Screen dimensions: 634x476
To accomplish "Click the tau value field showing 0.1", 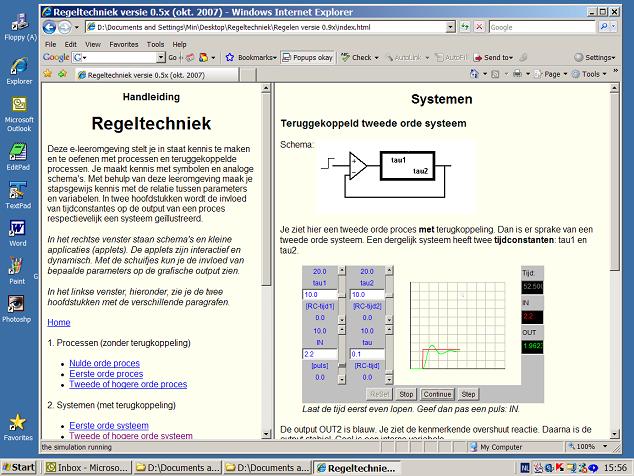I will coord(367,354).
